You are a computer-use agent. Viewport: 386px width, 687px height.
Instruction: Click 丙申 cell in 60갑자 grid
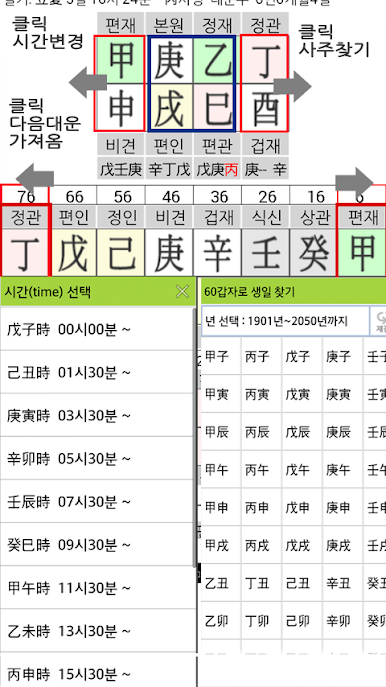click(262, 507)
